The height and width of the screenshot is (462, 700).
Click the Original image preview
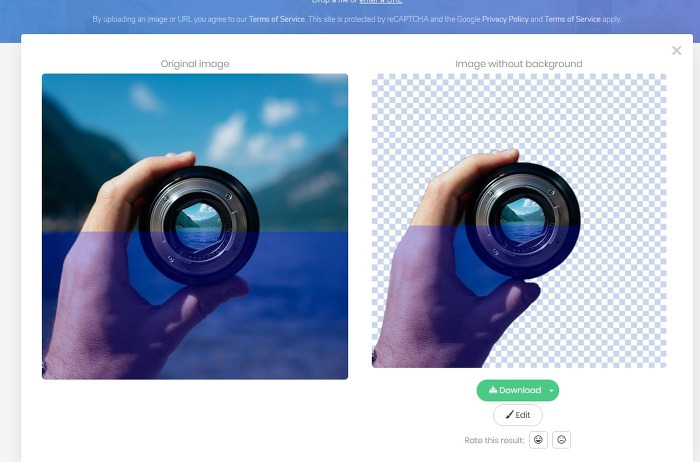click(195, 227)
